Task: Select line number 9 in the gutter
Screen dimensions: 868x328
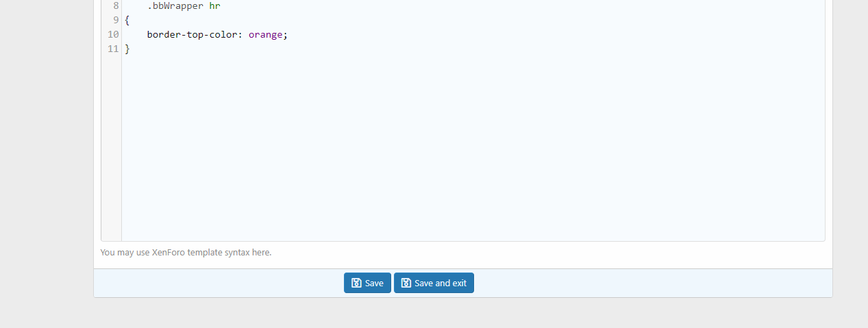Action: [116, 20]
